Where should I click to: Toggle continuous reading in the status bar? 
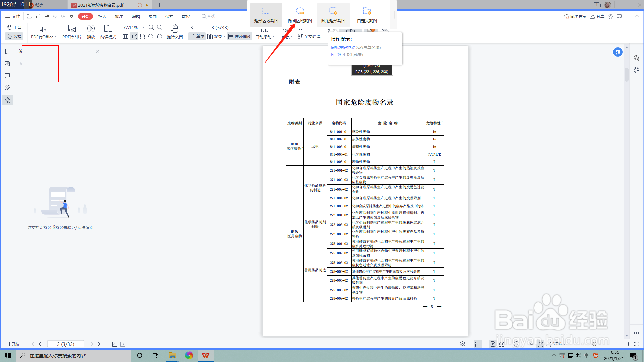pyautogui.click(x=478, y=344)
